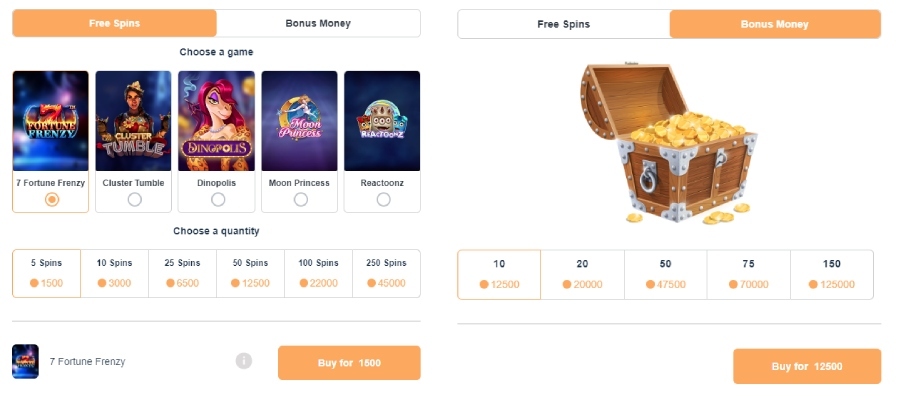Enable the Moon Princess radio button
The image size is (900, 396).
click(300, 199)
